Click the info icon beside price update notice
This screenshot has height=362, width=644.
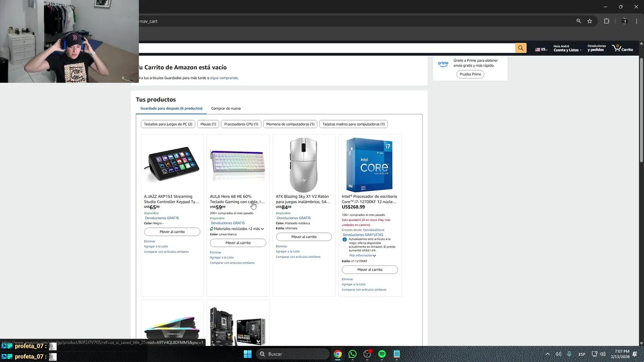pos(345,239)
